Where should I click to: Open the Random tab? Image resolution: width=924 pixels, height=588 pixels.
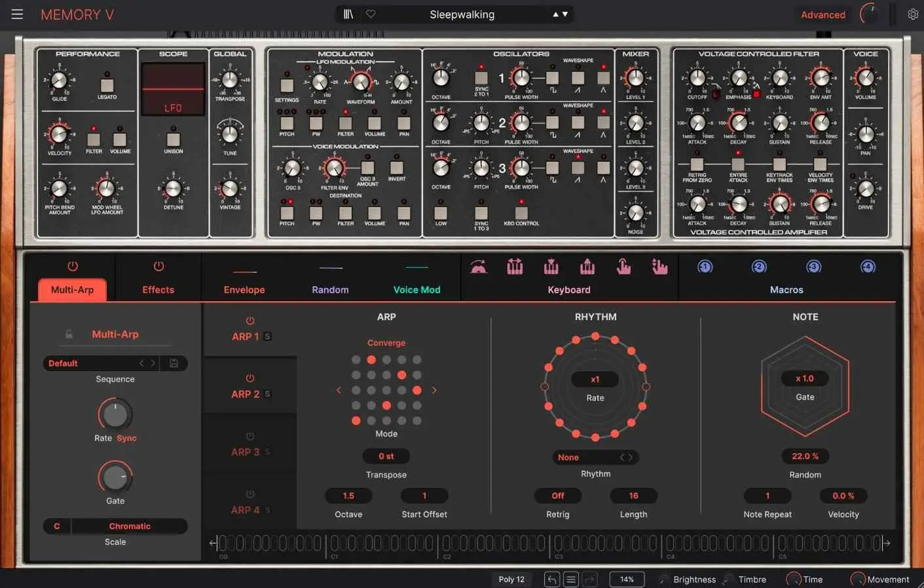pyautogui.click(x=330, y=289)
